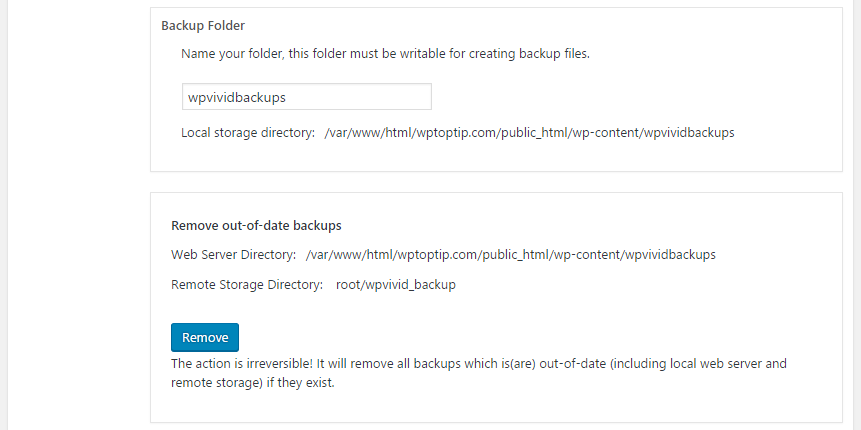Image resolution: width=861 pixels, height=430 pixels.
Task: Click the Web Server Directory label
Action: point(234,255)
